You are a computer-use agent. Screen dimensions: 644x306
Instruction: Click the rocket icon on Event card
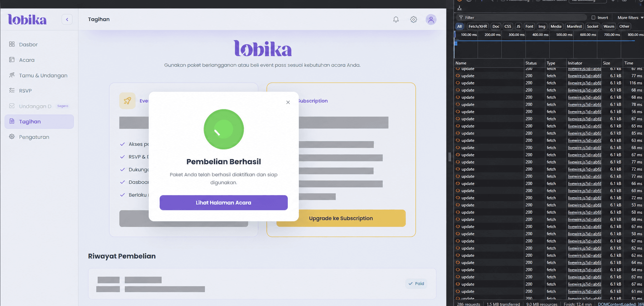click(127, 101)
